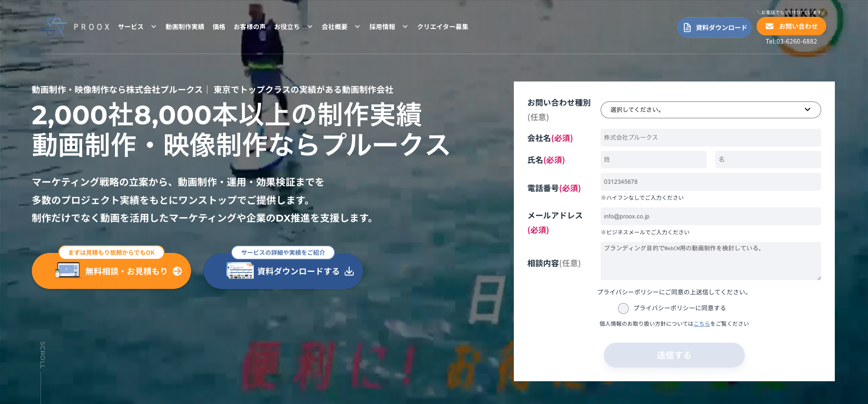
Task: Open the お役立ち nav menu
Action: click(287, 27)
